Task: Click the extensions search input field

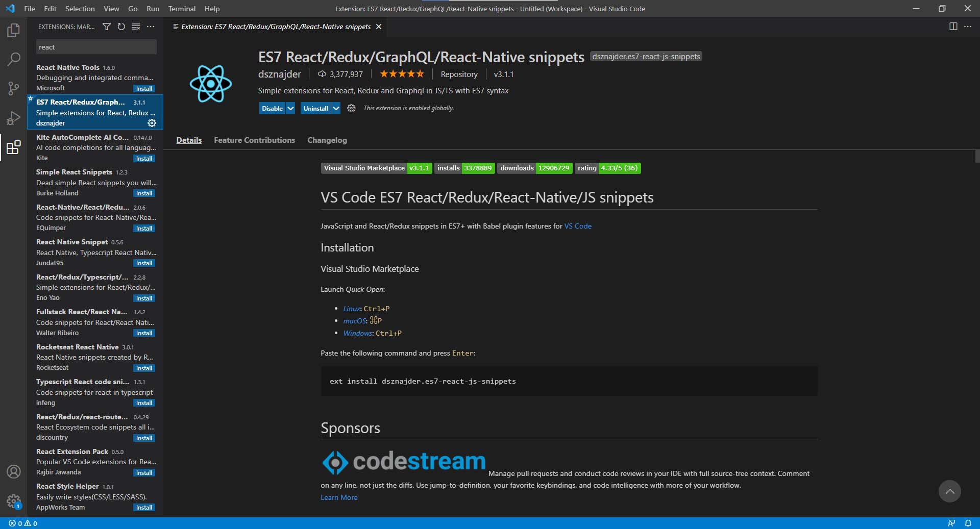Action: click(96, 47)
